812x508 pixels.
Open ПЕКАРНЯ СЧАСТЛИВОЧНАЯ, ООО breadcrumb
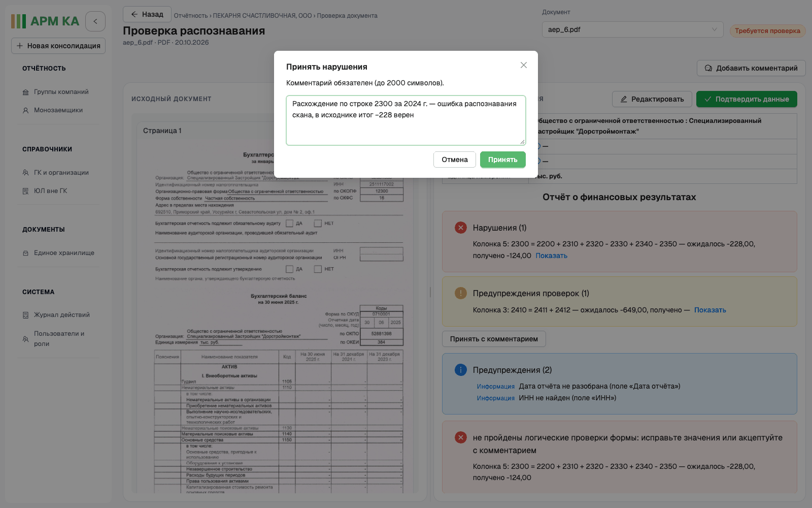click(262, 16)
